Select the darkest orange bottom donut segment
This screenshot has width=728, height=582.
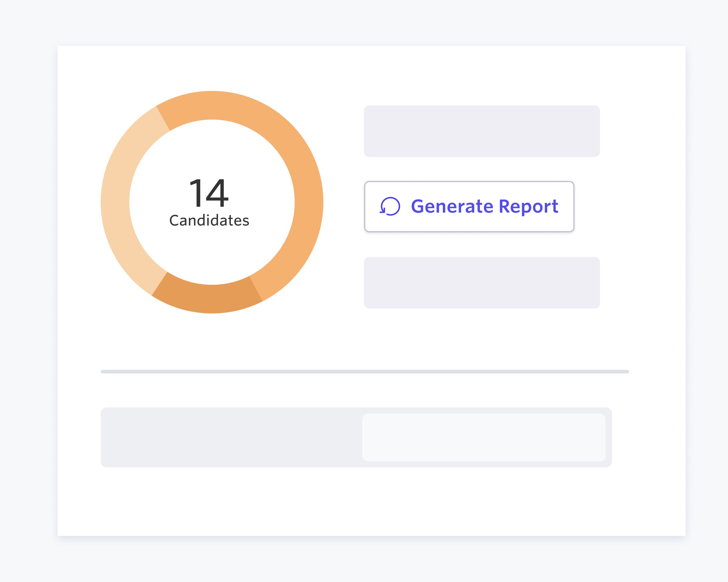click(x=208, y=298)
